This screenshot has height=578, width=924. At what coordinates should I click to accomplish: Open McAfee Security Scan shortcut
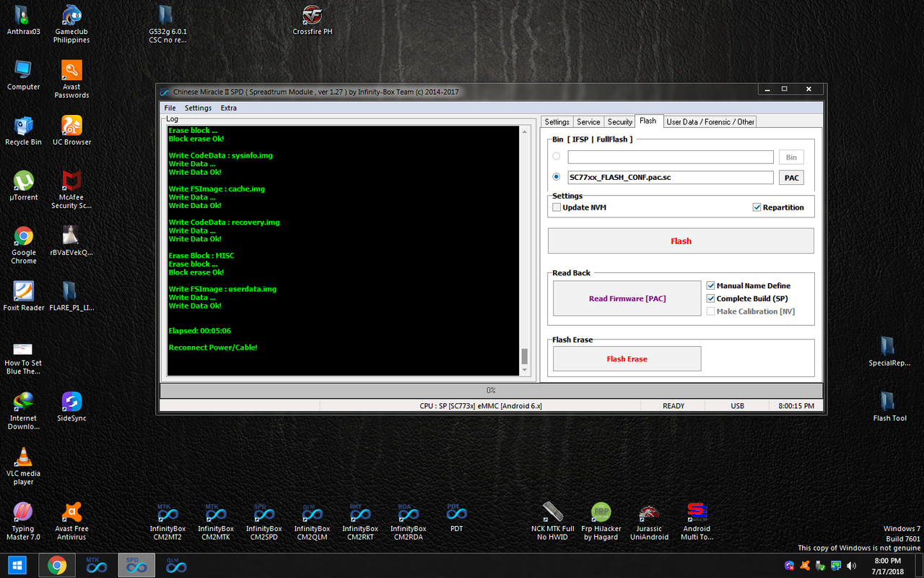[x=71, y=189]
